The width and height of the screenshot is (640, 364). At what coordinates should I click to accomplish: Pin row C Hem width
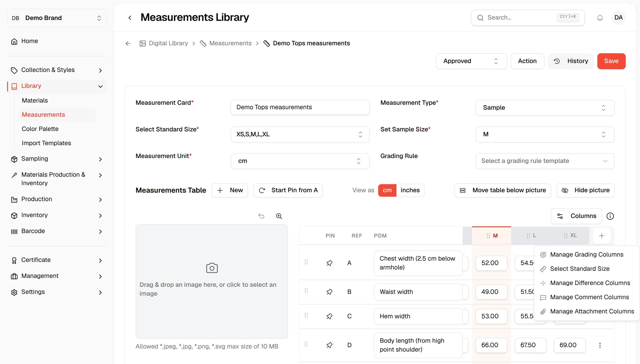[x=329, y=316]
